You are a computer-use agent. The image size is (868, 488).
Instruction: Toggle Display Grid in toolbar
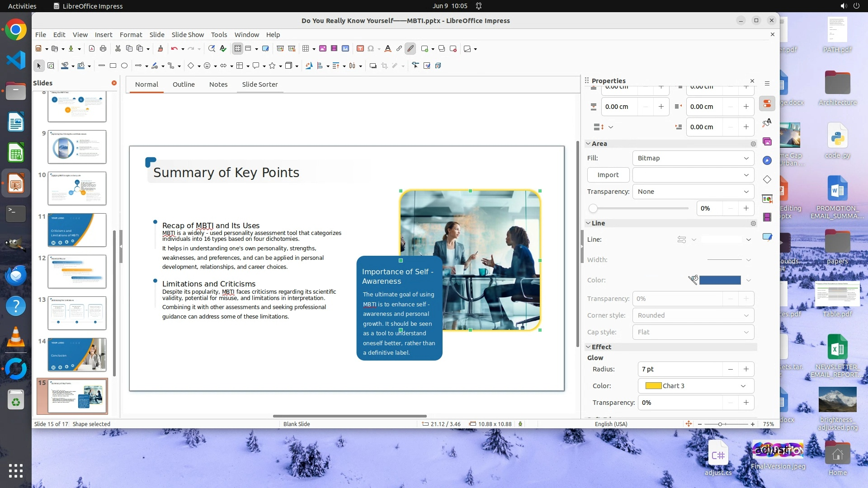point(238,49)
